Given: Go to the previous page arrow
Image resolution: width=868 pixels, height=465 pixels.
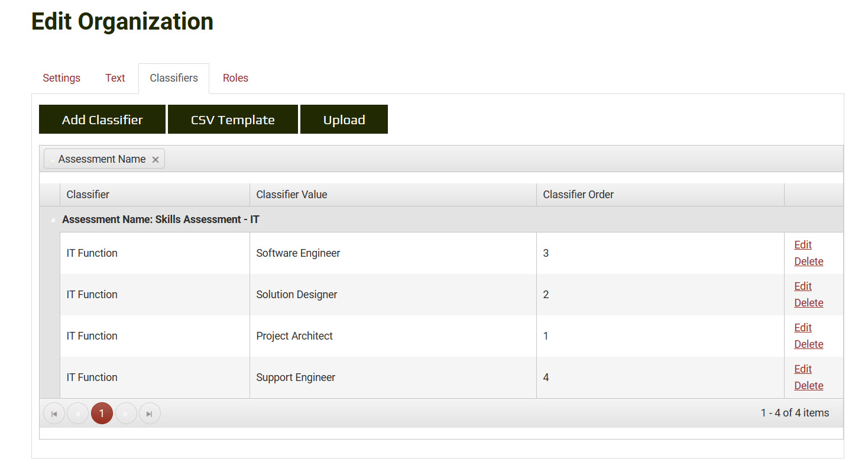Looking at the screenshot, I should (x=77, y=414).
